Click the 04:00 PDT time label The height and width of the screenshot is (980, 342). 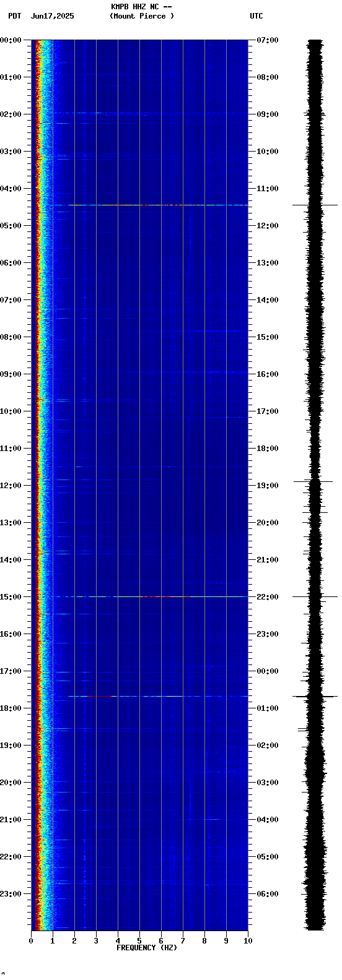11,189
